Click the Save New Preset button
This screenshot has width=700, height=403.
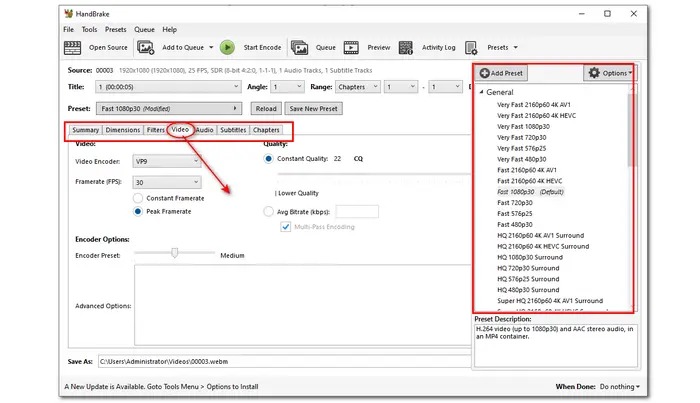(x=313, y=108)
